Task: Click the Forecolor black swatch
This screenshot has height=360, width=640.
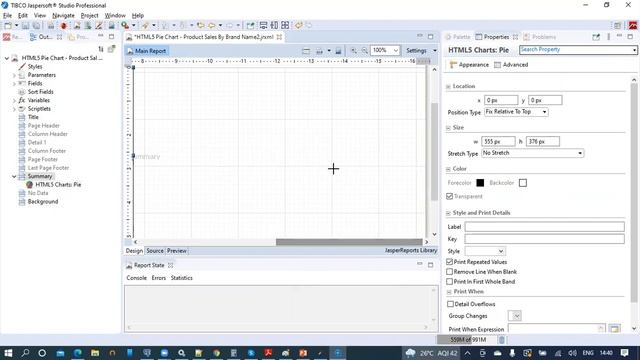Action: coord(480,182)
